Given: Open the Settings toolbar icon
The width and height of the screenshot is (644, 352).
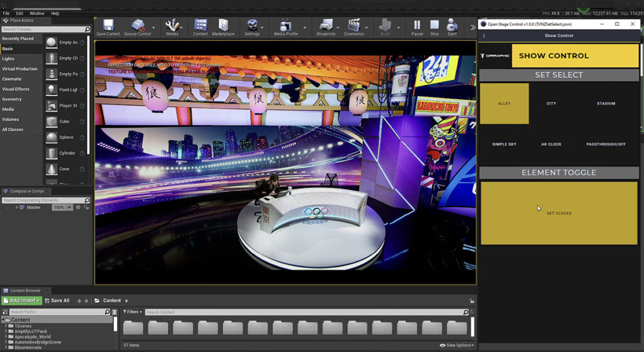Looking at the screenshot, I should (x=252, y=26).
